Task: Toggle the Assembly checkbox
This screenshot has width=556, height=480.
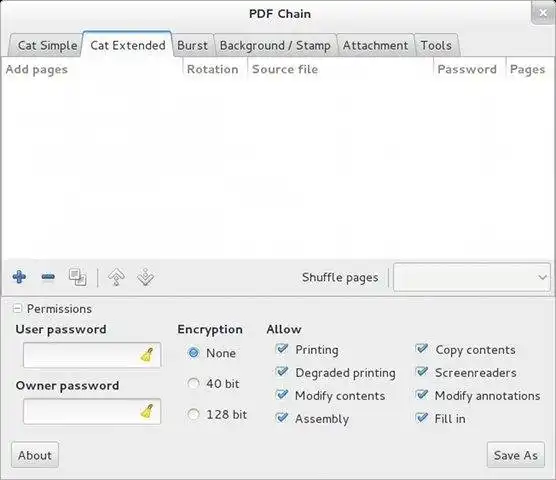Action: pyautogui.click(x=282, y=418)
